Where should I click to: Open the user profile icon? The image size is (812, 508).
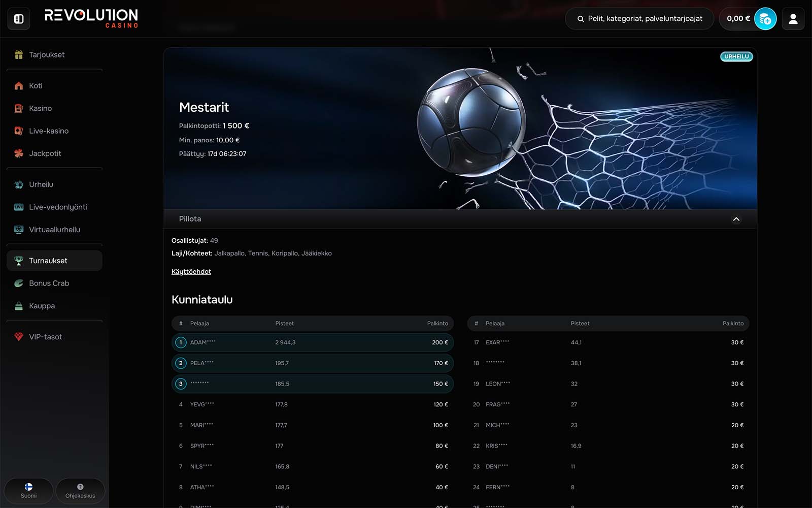pyautogui.click(x=793, y=19)
